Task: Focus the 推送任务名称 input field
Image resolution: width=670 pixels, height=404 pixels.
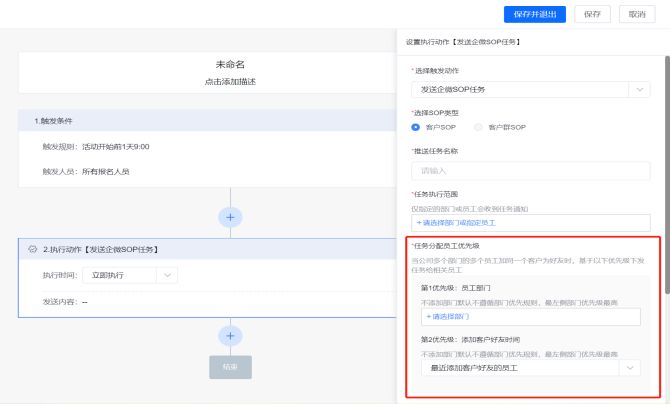Action: 530,170
